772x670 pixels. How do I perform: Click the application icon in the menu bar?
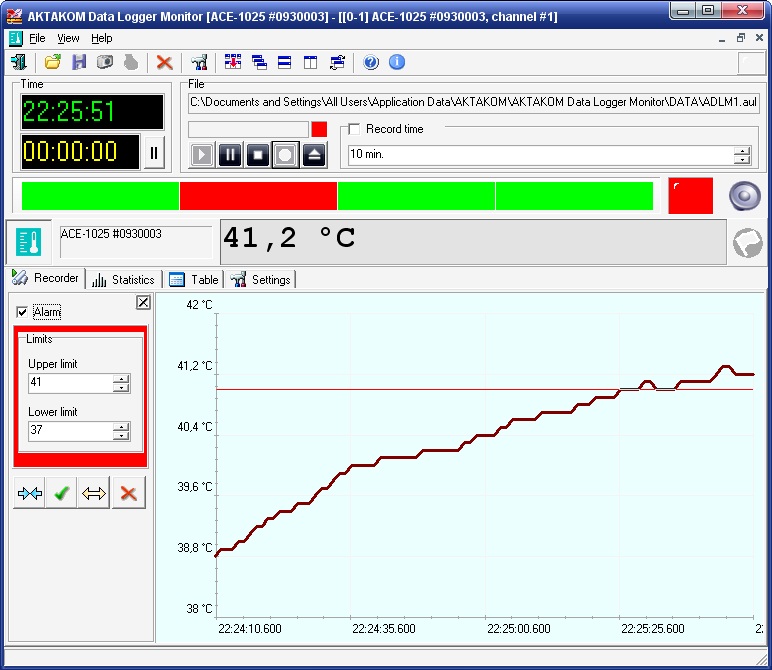coord(16,38)
